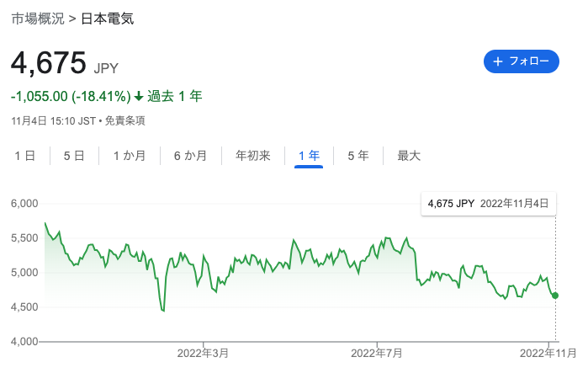Switch to the 6 か月 range tab
The width and height of the screenshot is (588, 373).
click(x=190, y=156)
